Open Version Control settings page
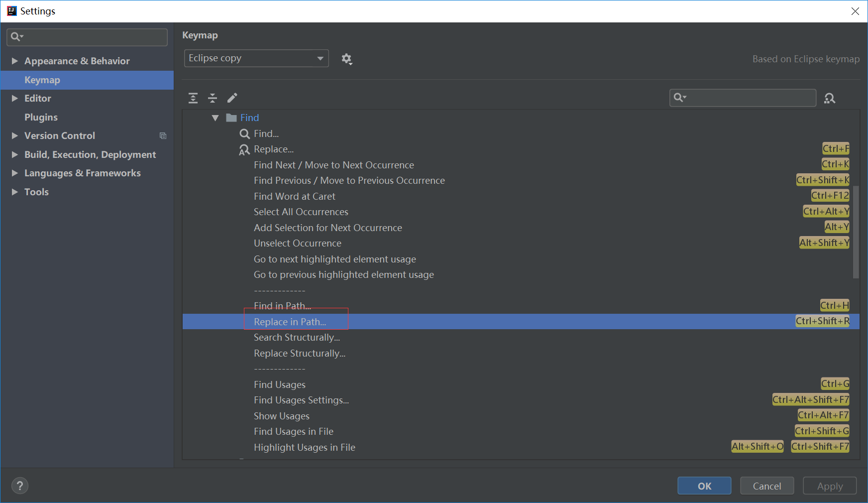 (60, 135)
